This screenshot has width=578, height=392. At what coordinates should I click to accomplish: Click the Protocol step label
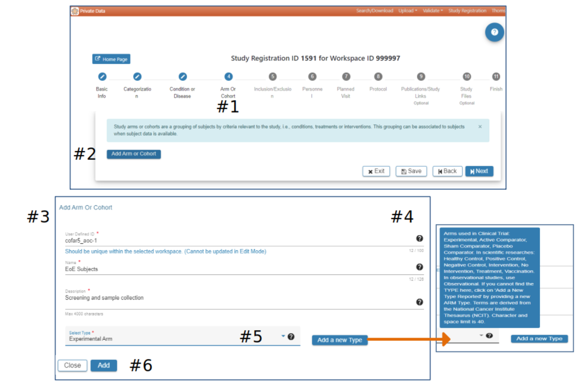(x=378, y=89)
